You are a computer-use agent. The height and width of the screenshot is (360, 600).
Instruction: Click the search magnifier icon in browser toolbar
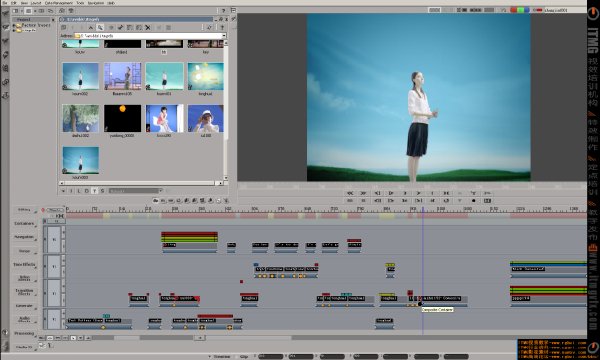pos(100,28)
